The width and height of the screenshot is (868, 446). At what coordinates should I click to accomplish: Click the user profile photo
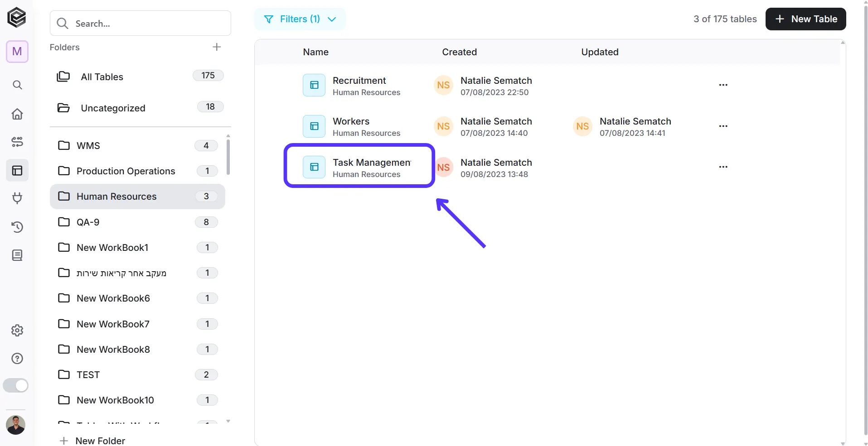16,425
